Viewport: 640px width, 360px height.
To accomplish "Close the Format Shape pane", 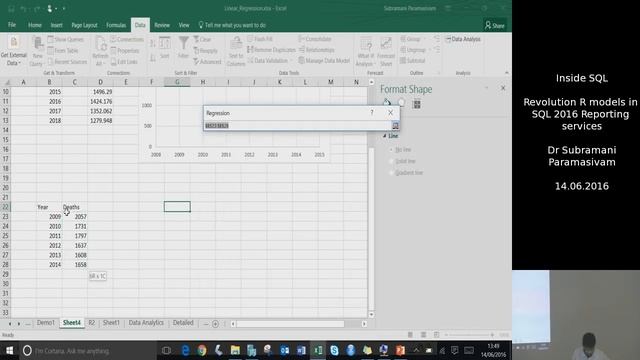I will (503, 88).
